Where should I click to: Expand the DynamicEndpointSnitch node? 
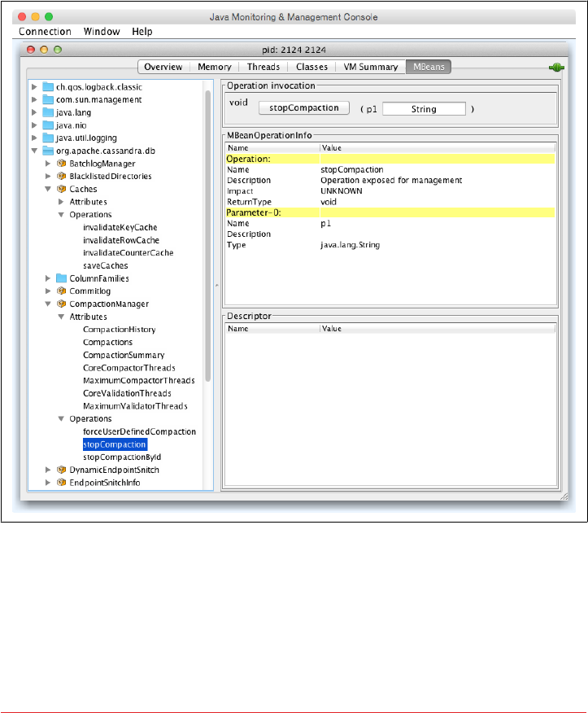(x=48, y=470)
